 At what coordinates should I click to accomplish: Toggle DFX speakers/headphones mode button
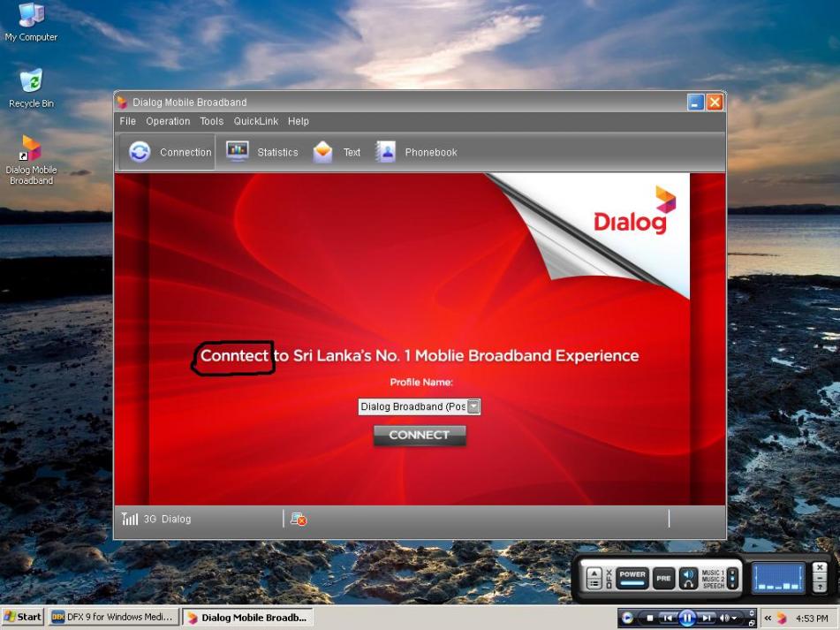688,579
